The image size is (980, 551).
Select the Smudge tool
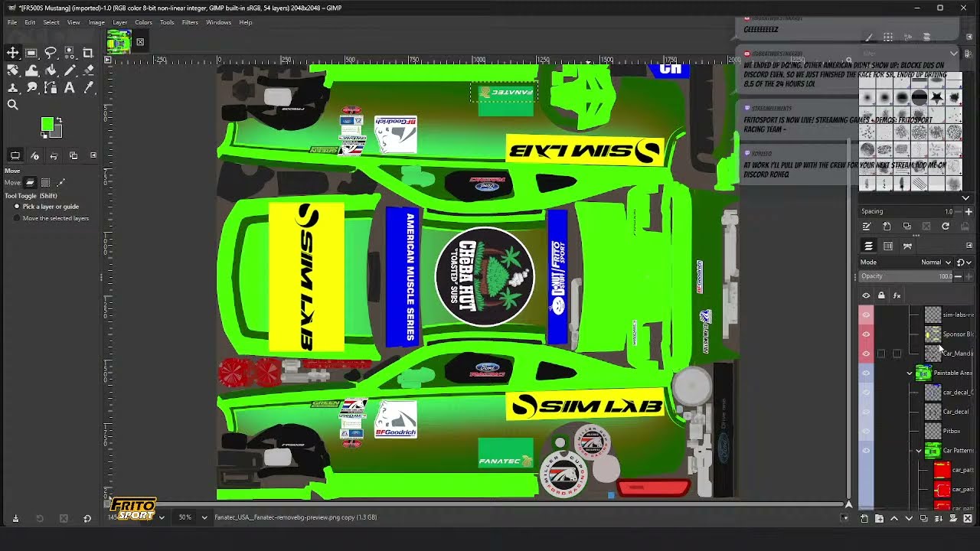pos(31,88)
